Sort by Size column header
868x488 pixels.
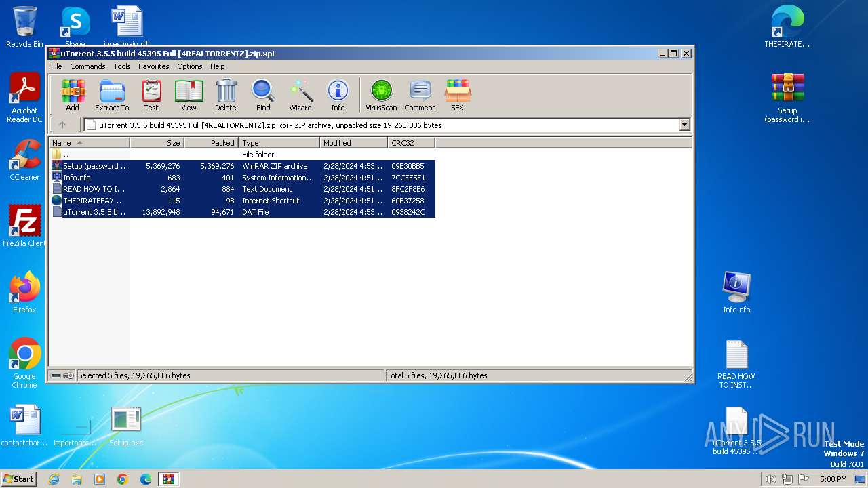point(157,143)
